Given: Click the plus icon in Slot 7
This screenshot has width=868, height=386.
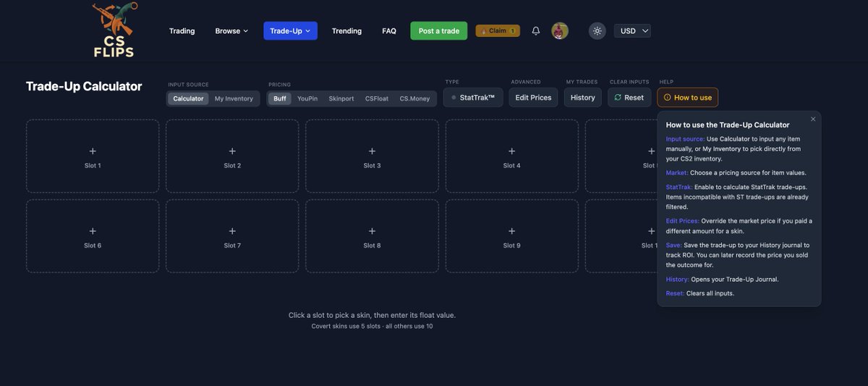Looking at the screenshot, I should pyautogui.click(x=232, y=231).
